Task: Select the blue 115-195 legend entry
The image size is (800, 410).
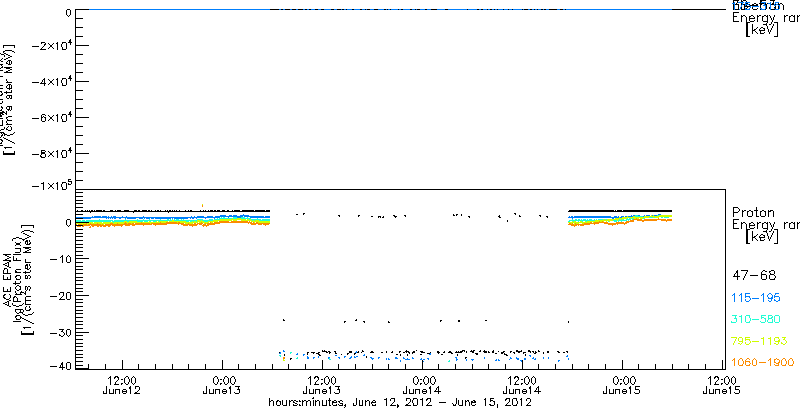Action: click(756, 298)
